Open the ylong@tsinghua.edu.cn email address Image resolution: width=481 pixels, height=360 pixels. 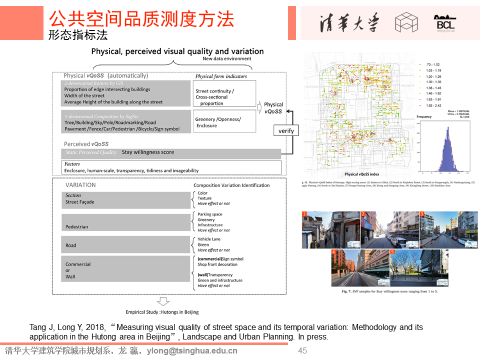192,351
